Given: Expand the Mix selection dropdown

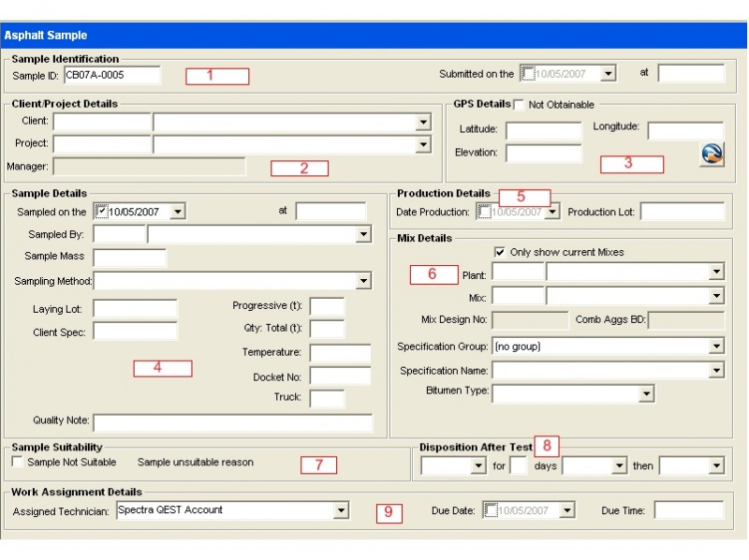Looking at the screenshot, I should pyautogui.click(x=716, y=295).
